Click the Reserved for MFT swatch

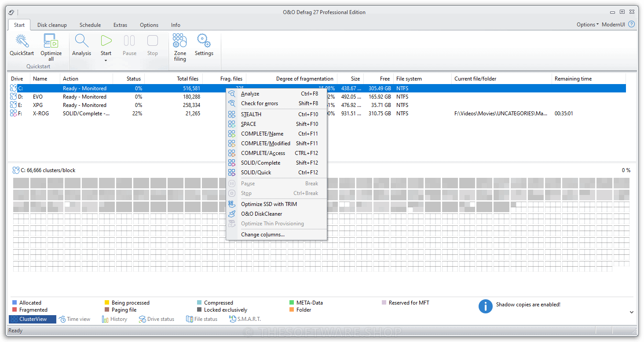pyautogui.click(x=384, y=303)
